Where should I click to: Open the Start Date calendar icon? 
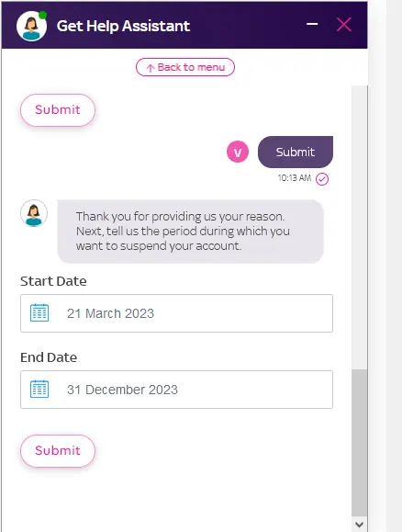39,312
